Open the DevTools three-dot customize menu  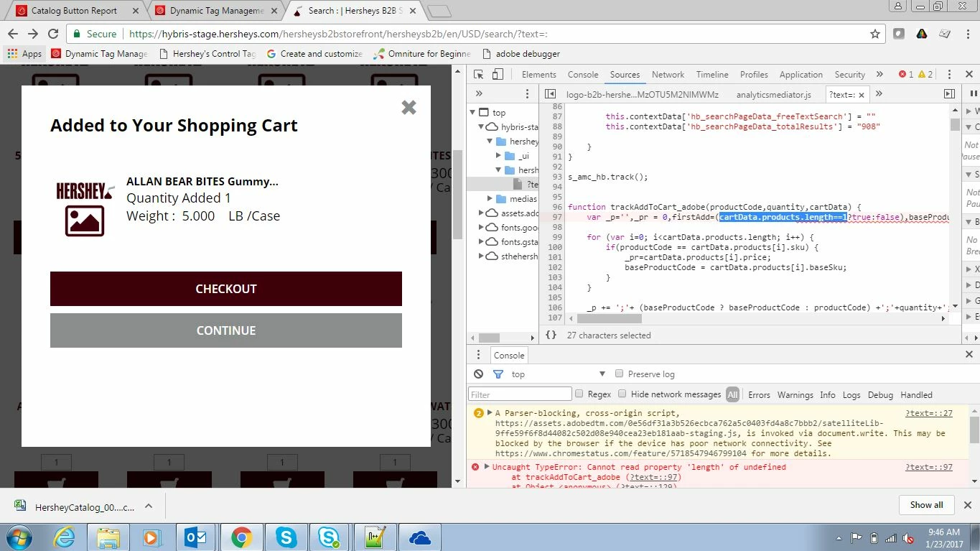pyautogui.click(x=949, y=74)
